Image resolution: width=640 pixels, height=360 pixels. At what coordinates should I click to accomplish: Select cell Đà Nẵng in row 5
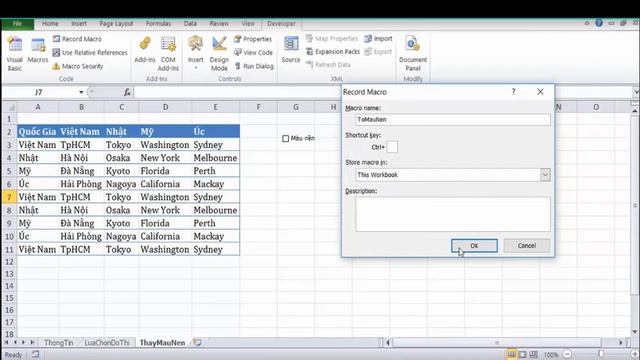(81, 171)
